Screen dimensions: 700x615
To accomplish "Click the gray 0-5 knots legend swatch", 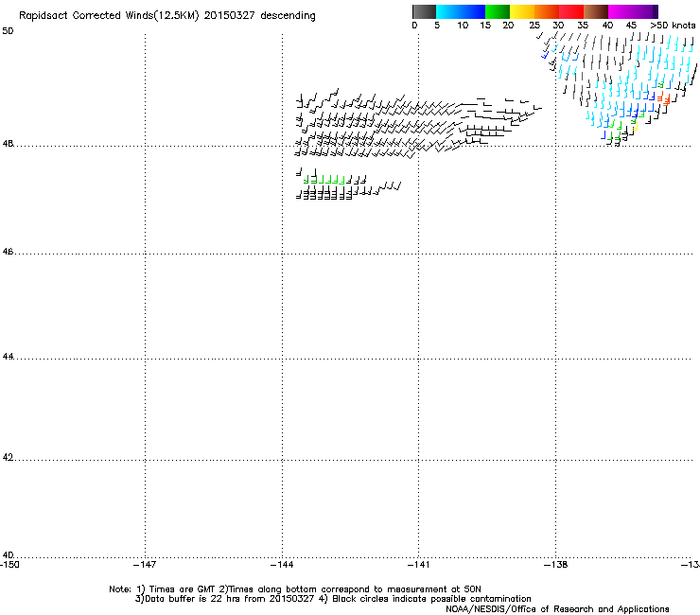I will [x=424, y=11].
